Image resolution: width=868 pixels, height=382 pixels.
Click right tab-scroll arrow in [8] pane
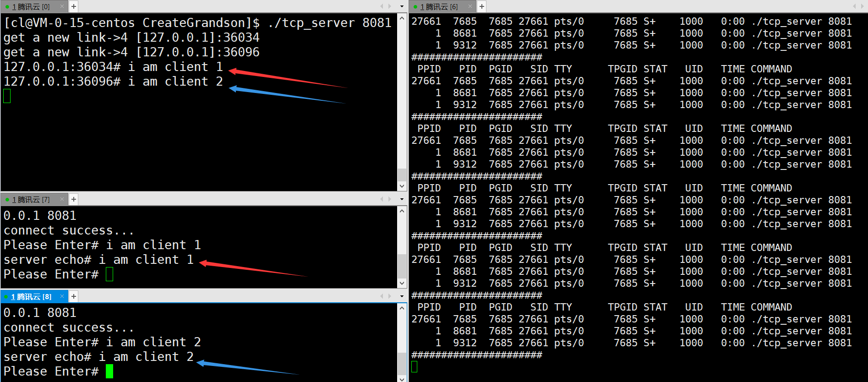click(390, 296)
